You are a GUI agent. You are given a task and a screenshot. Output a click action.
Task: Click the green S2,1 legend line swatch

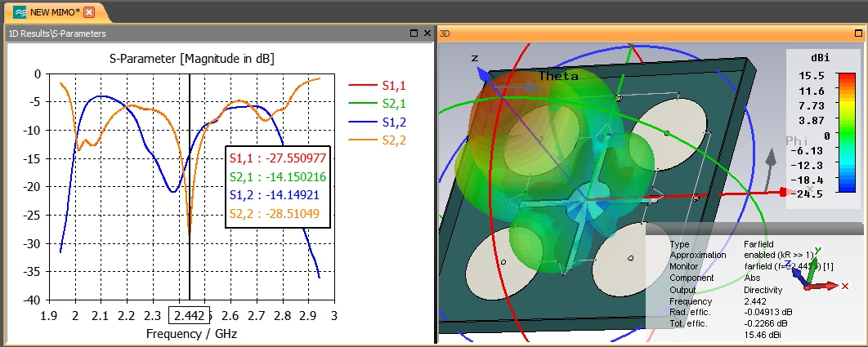pyautogui.click(x=362, y=104)
